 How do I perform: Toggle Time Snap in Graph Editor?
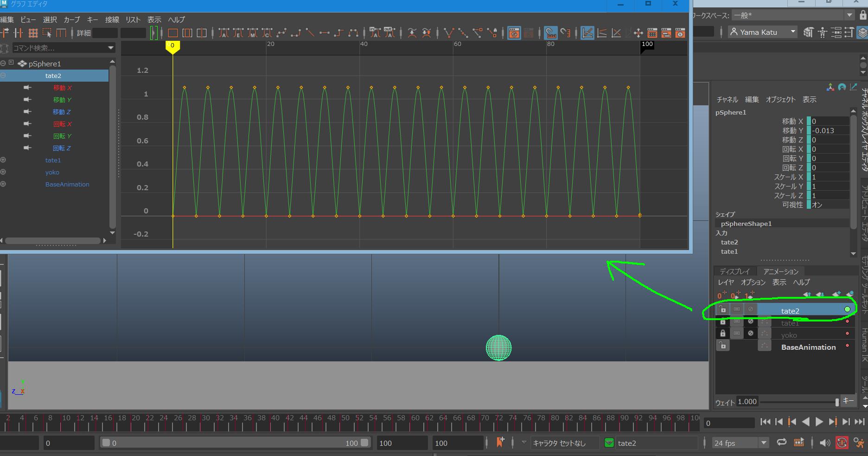tap(550, 32)
